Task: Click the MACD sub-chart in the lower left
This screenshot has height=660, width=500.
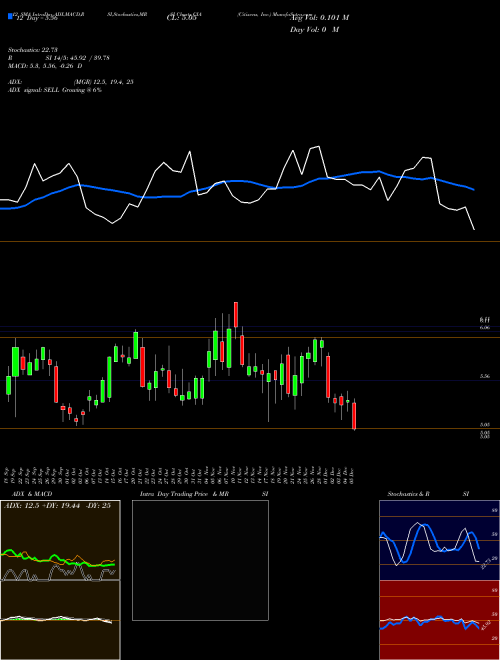Action: point(60,620)
